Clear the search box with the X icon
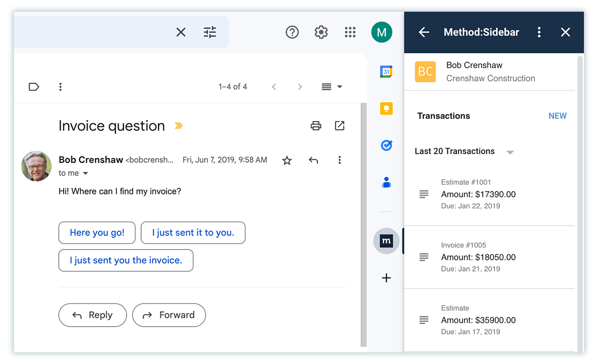This screenshot has width=598, height=364. point(181,32)
